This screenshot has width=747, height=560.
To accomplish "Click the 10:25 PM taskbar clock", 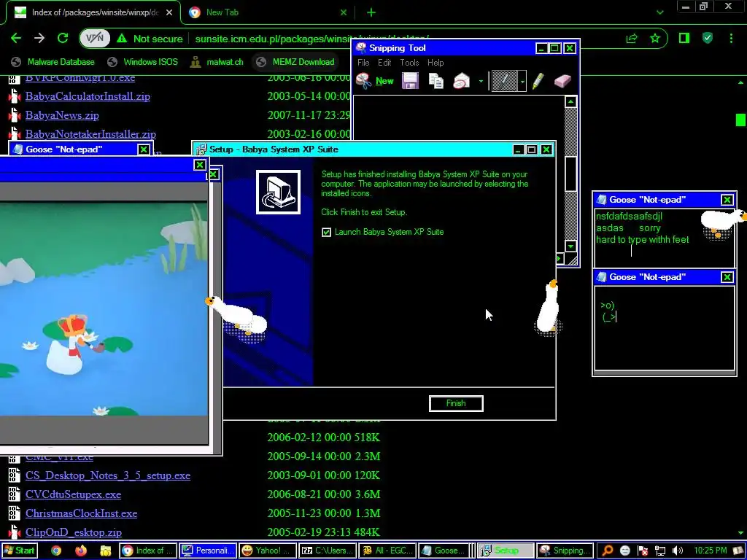I will pos(711,551).
